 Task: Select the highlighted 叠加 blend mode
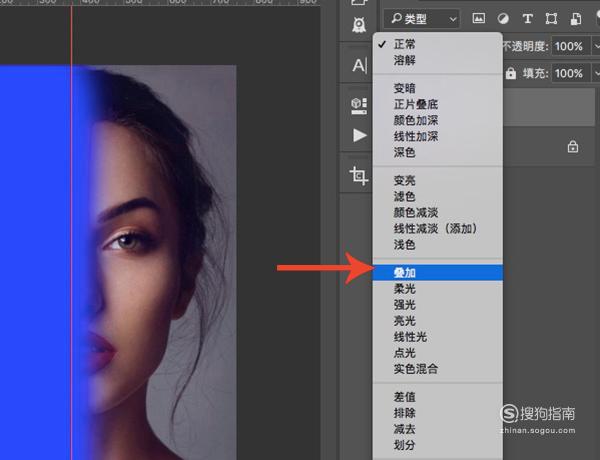tap(437, 272)
